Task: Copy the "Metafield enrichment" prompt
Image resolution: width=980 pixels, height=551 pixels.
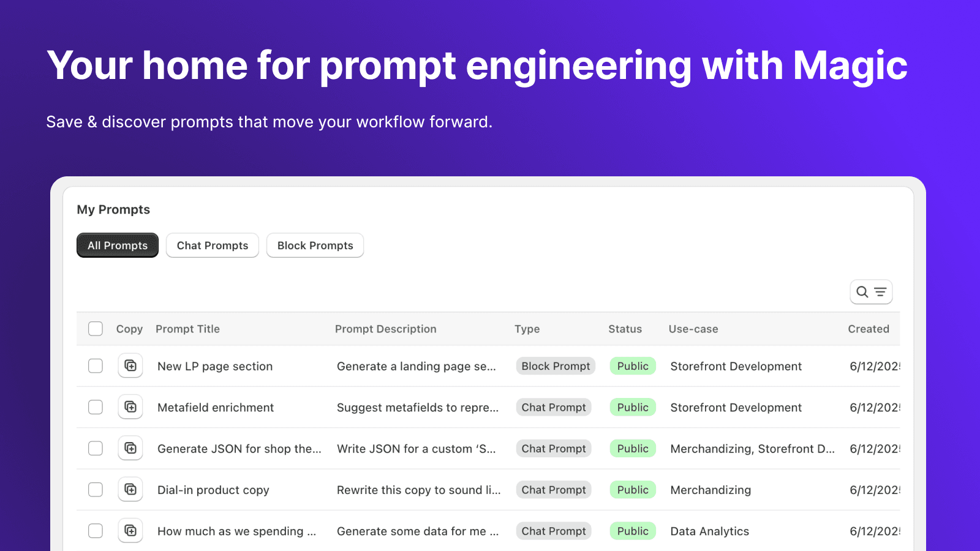Action: click(x=130, y=407)
